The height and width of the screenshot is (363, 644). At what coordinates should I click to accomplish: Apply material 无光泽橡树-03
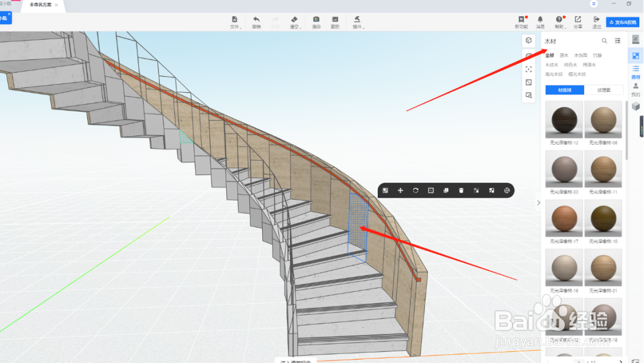click(x=564, y=169)
